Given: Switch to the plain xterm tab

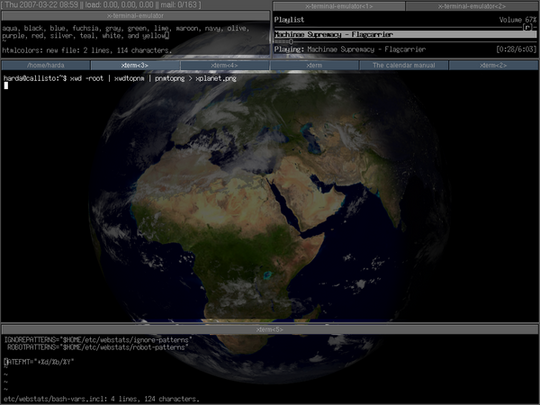Looking at the screenshot, I should coord(314,65).
